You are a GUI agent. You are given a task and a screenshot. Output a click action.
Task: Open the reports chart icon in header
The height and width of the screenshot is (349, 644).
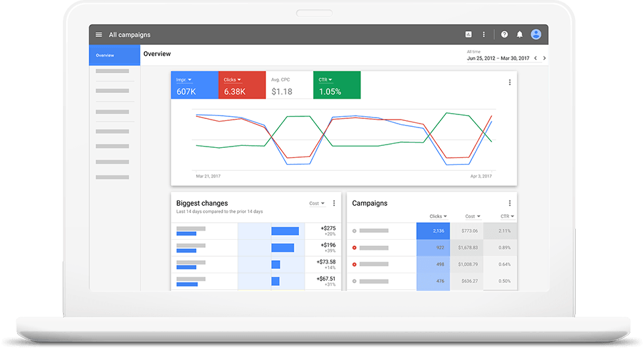click(468, 35)
